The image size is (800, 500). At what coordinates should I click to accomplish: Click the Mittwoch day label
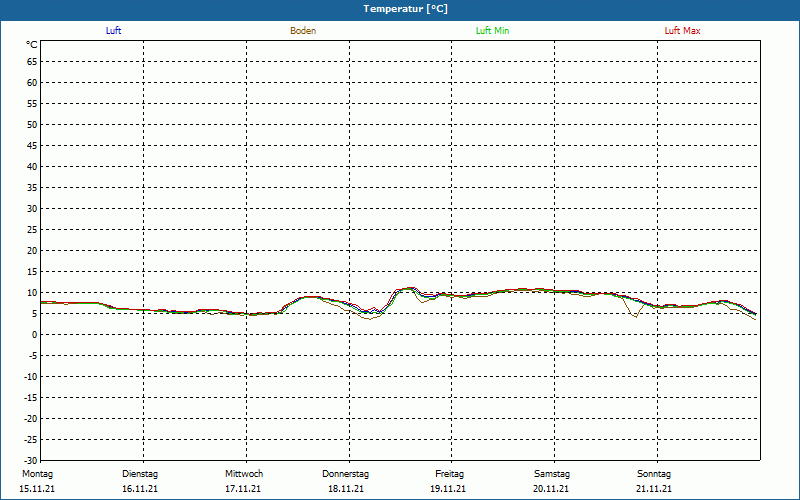tap(244, 474)
